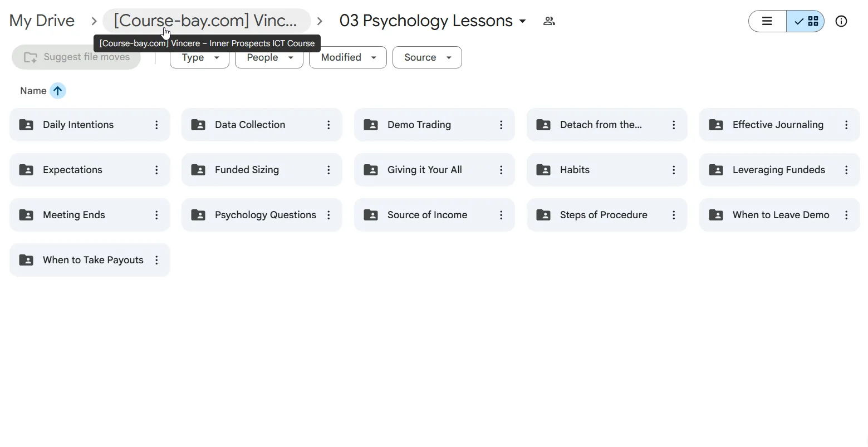Go to My Drive breadcrumb
The height and width of the screenshot is (447, 868).
pyautogui.click(x=42, y=21)
